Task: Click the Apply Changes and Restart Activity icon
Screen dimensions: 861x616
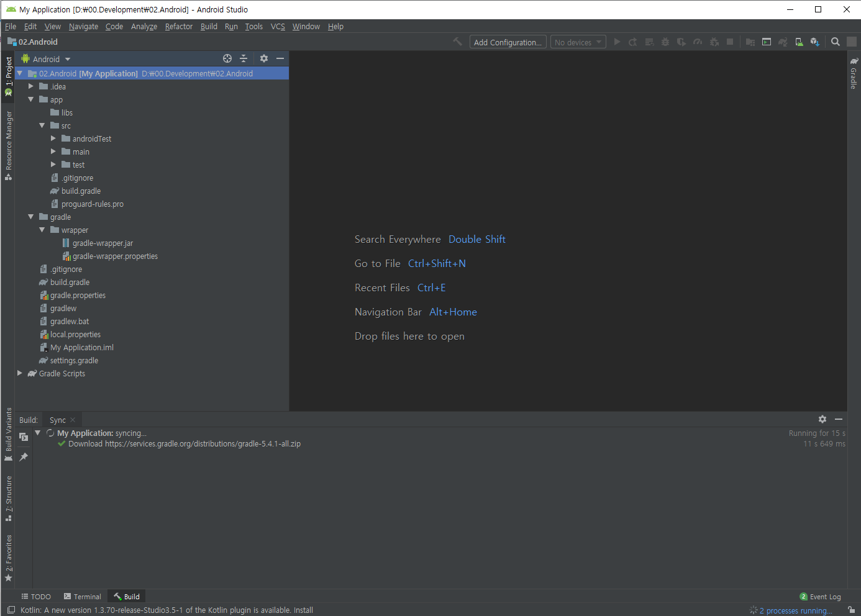Action: (633, 42)
